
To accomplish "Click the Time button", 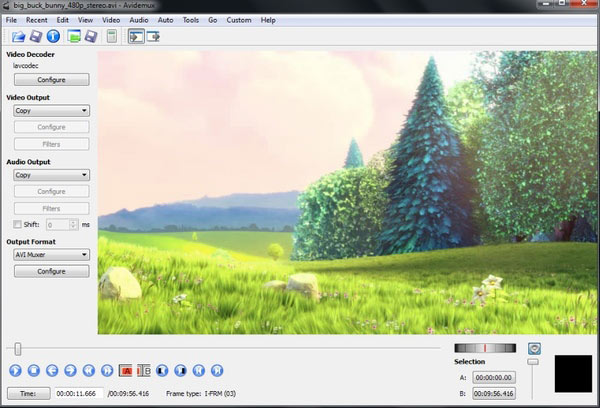I will pyautogui.click(x=28, y=393).
